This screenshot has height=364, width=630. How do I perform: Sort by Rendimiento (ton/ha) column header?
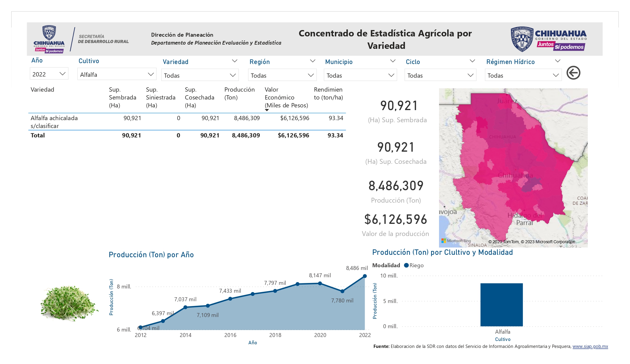[x=328, y=93]
